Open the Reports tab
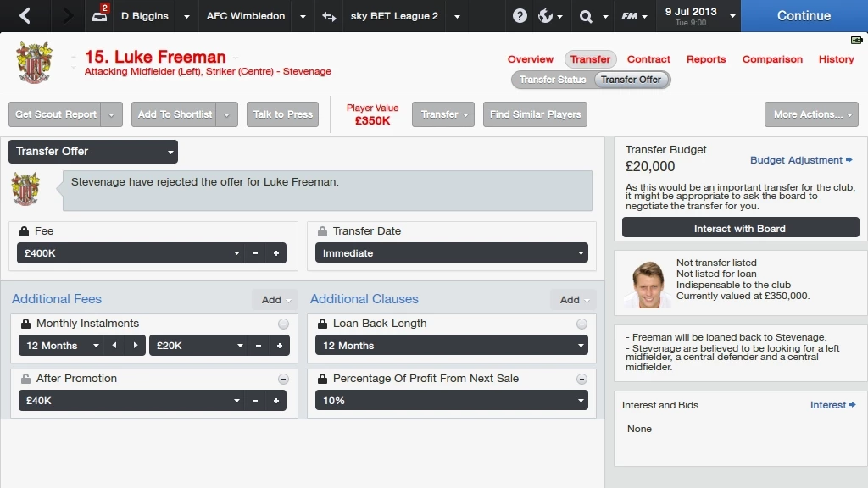This screenshot has height=488, width=868. pos(706,59)
